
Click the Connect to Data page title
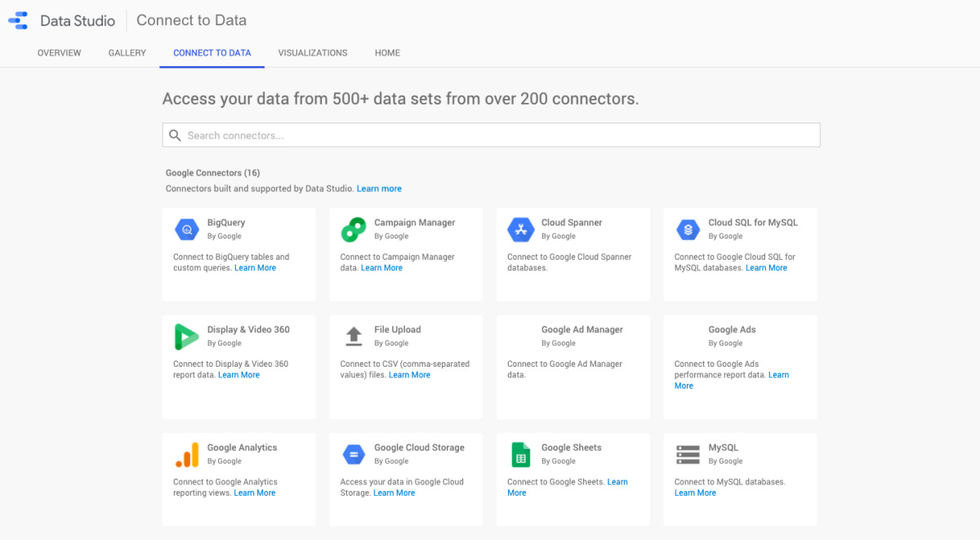pyautogui.click(x=191, y=20)
